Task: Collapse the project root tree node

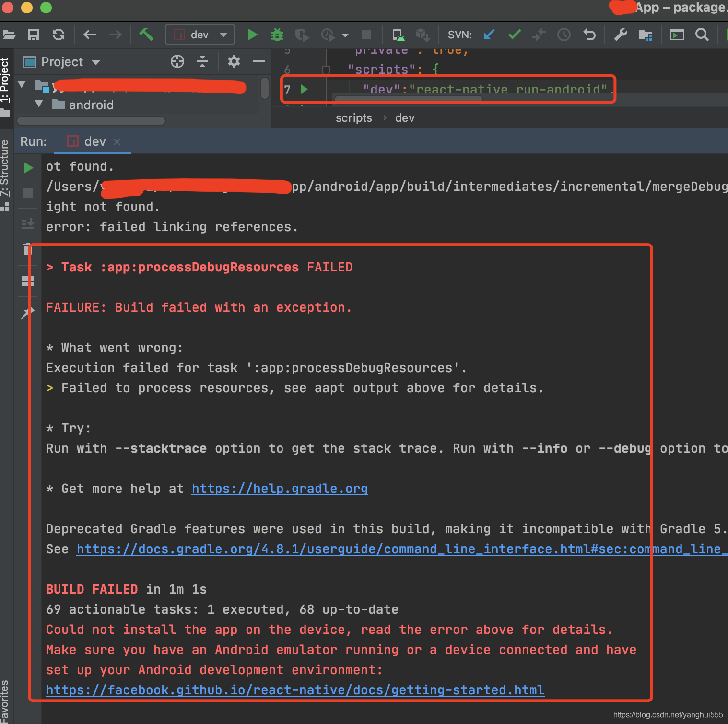Action: (22, 84)
